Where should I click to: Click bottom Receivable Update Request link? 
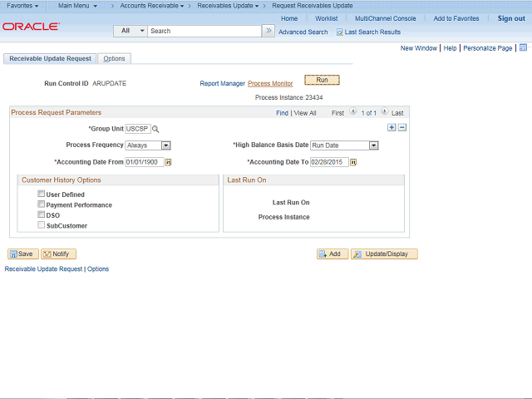click(x=43, y=269)
